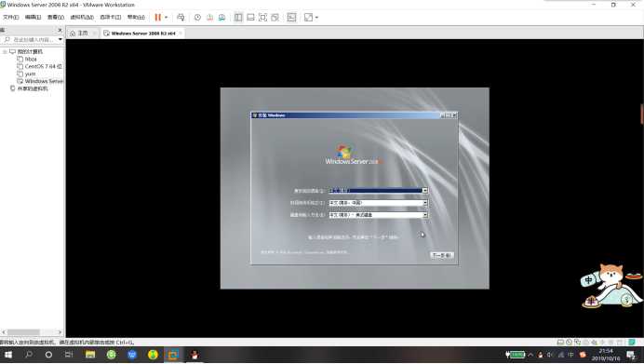Click the console view icon
The height and width of the screenshot is (364, 644).
tap(291, 18)
